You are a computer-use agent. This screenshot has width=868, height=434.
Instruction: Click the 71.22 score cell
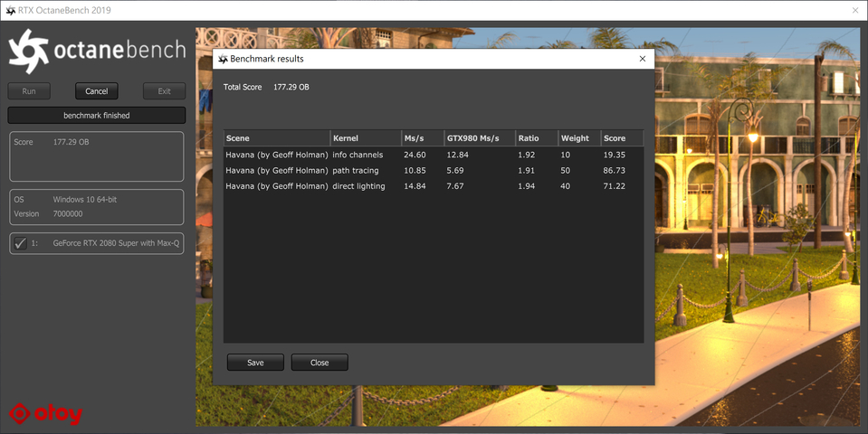pos(614,185)
